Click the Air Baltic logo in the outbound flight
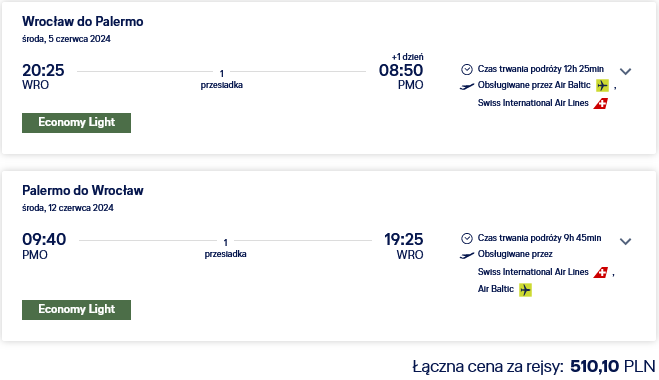 (x=602, y=85)
